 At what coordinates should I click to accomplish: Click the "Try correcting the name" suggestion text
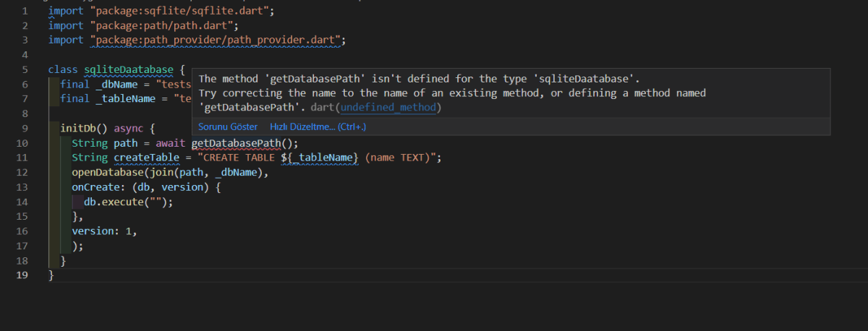[x=451, y=93]
